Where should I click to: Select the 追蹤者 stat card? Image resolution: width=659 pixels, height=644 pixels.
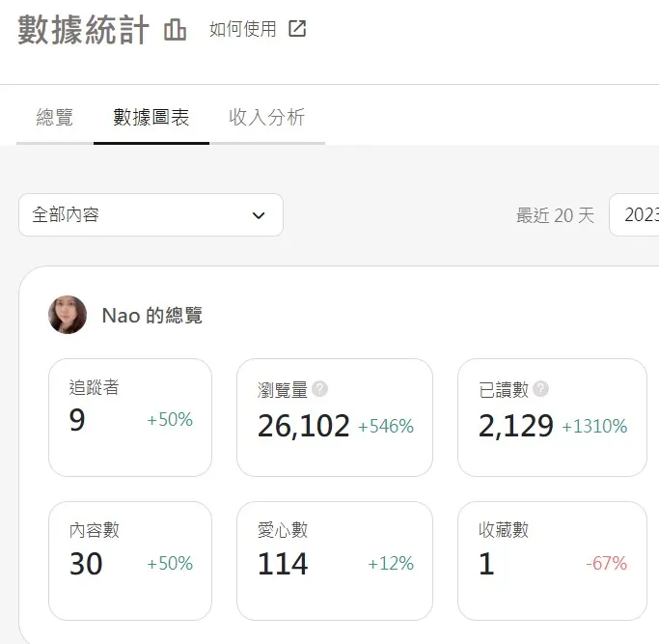130,418
